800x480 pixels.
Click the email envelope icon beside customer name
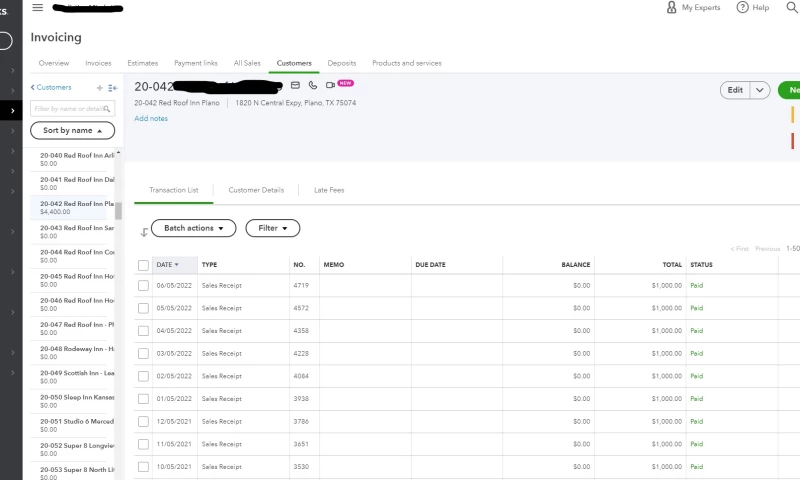coord(295,85)
